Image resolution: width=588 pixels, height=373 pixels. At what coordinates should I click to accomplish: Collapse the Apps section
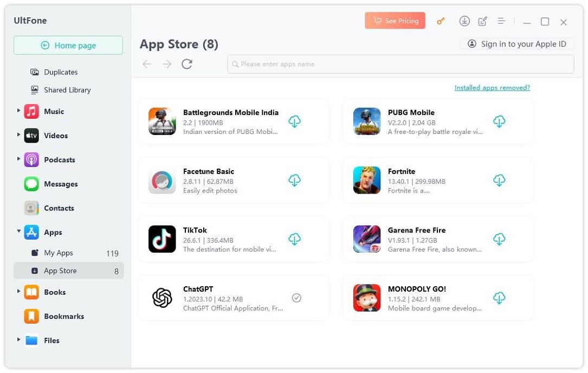pyautogui.click(x=18, y=231)
